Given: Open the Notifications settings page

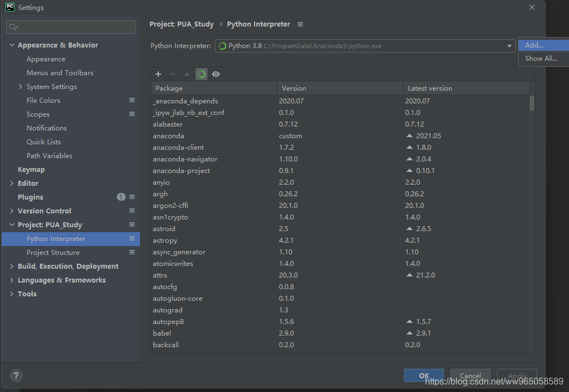Looking at the screenshot, I should pyautogui.click(x=46, y=128).
